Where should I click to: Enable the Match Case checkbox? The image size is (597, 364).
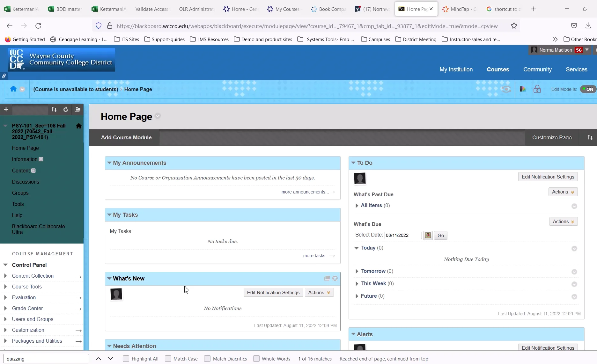click(168, 359)
